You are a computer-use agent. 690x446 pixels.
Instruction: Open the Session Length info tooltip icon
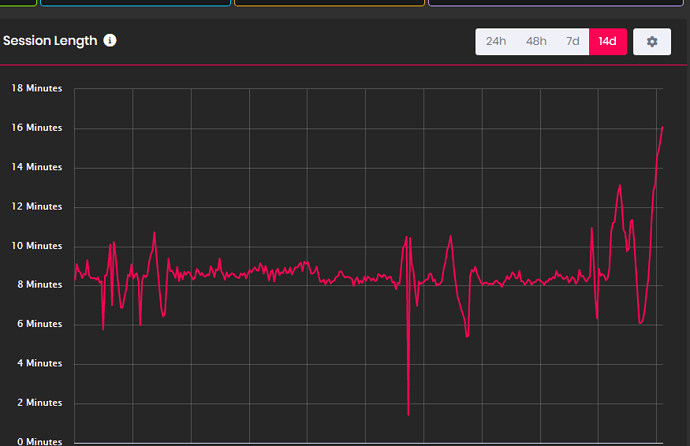click(x=110, y=40)
